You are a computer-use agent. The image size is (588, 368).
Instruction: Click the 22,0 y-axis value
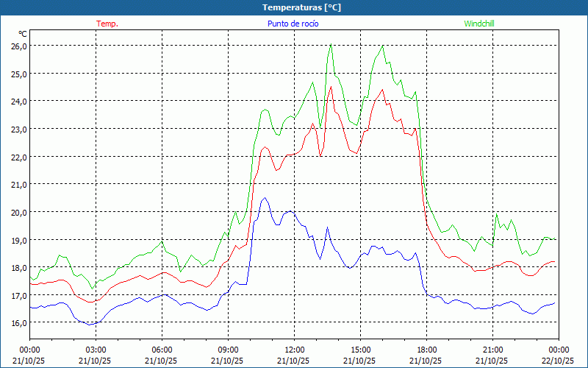(18, 157)
